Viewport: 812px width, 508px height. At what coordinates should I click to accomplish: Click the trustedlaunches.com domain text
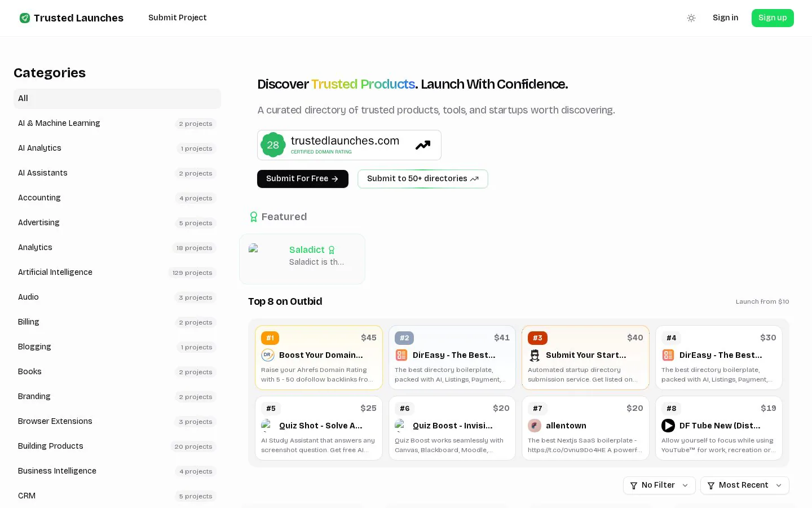coord(345,141)
